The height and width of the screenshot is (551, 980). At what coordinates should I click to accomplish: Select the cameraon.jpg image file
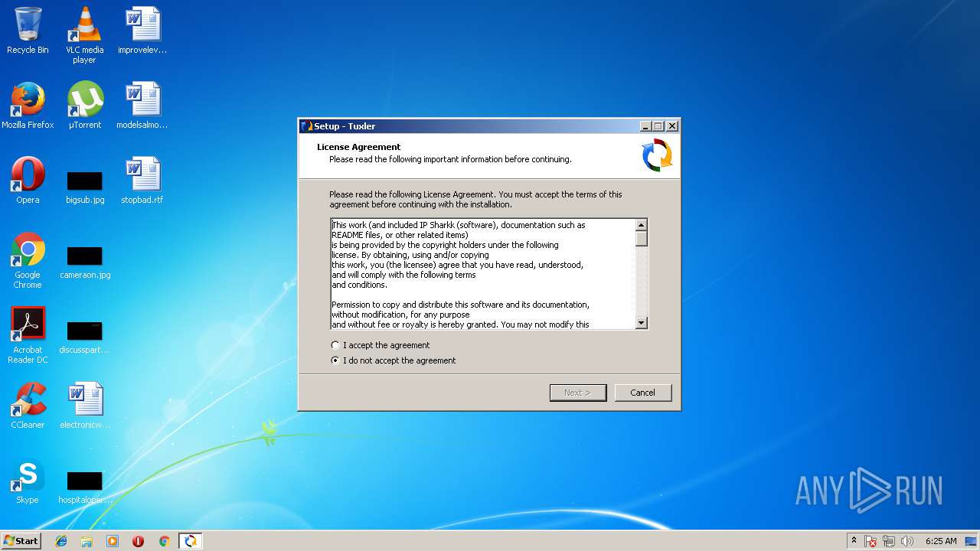[85, 262]
